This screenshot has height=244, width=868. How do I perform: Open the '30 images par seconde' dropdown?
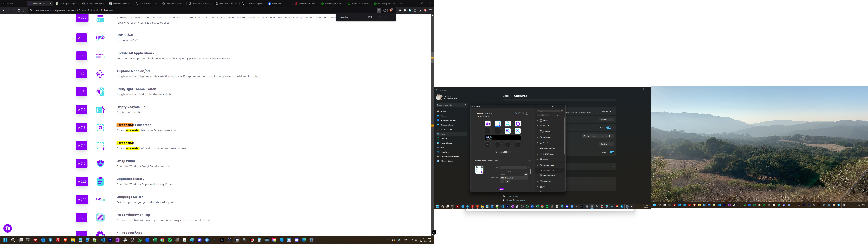click(598, 136)
